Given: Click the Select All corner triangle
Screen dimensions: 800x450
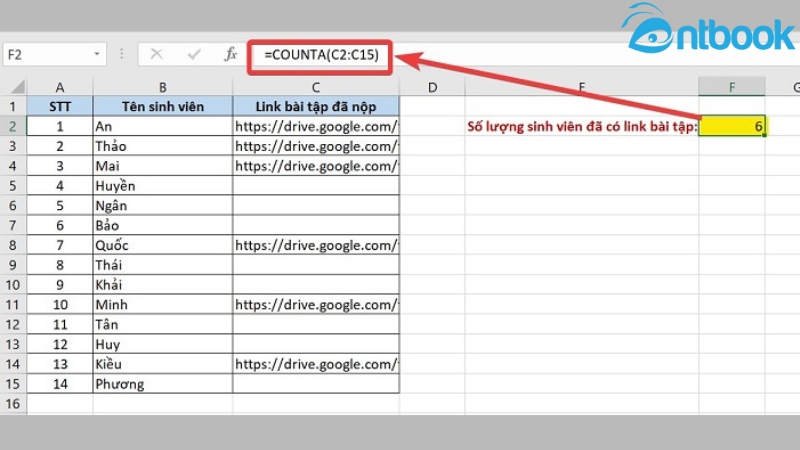Looking at the screenshot, I should tap(17, 87).
